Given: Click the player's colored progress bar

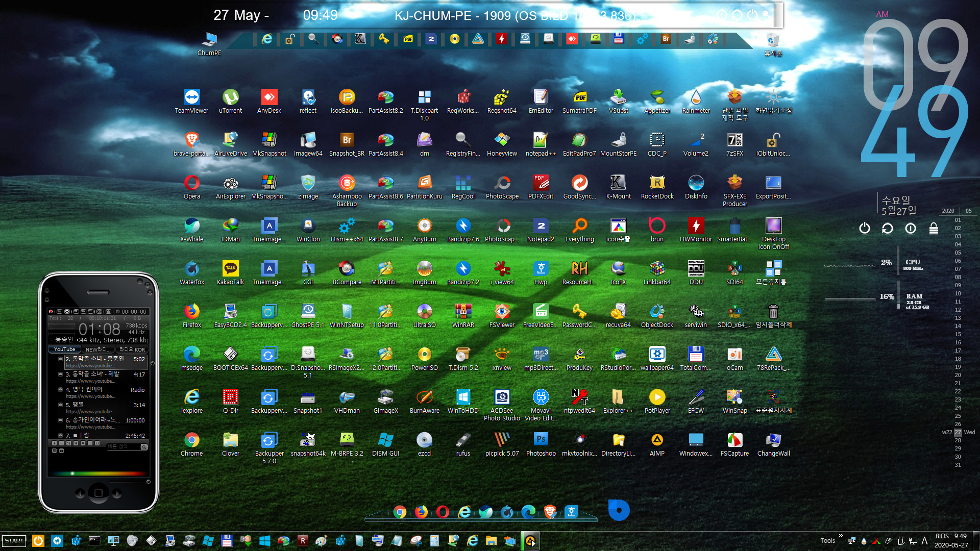Looking at the screenshot, I should pyautogui.click(x=99, y=473).
